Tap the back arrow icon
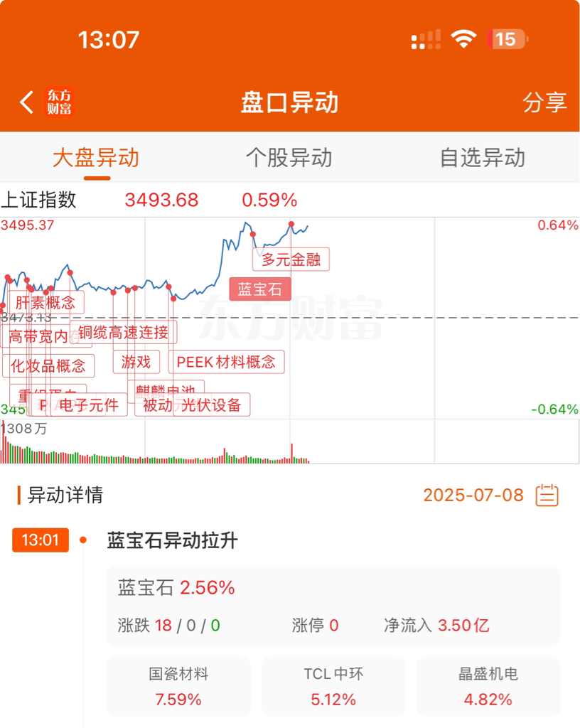This screenshot has width=580, height=728. coord(27,102)
